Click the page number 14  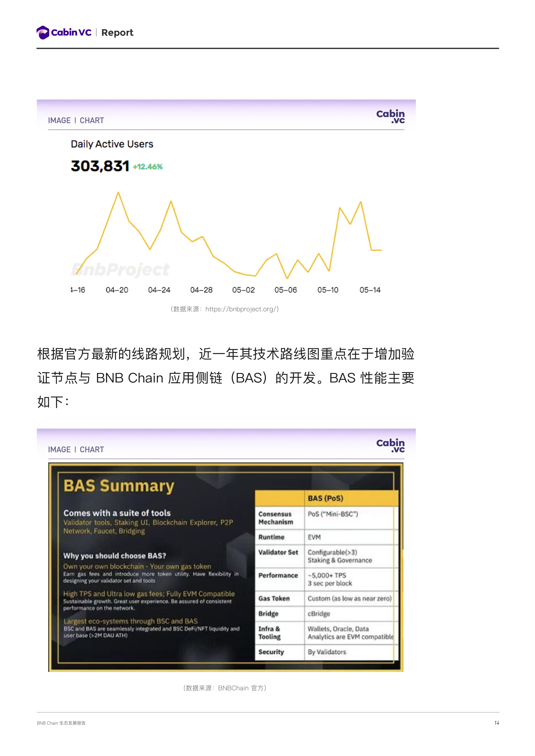click(496, 723)
